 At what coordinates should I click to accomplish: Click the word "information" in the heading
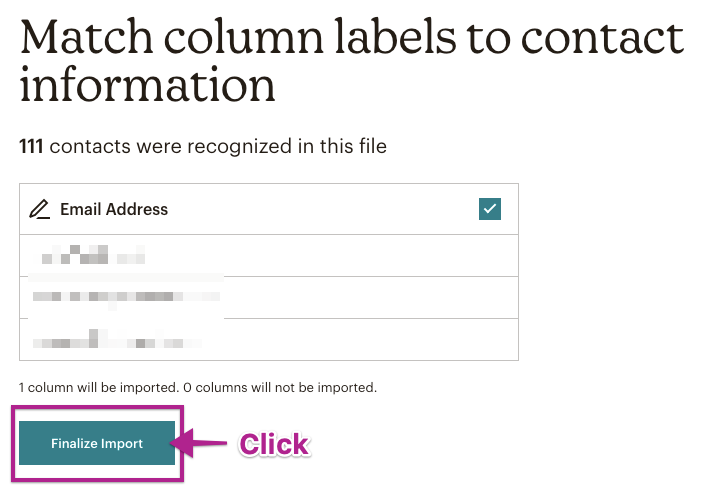tap(147, 85)
